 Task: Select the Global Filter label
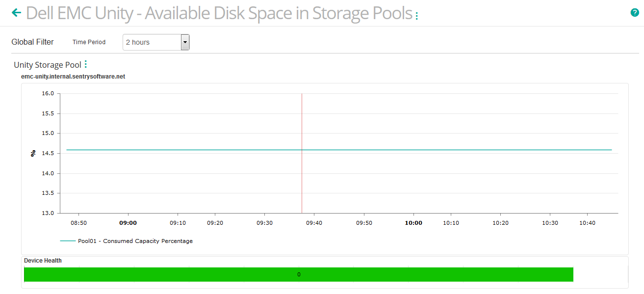click(32, 42)
